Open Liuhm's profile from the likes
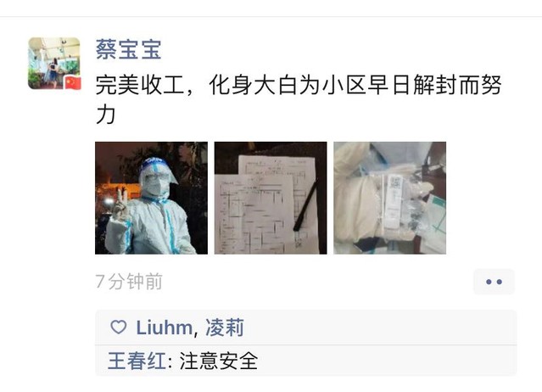 click(165, 328)
